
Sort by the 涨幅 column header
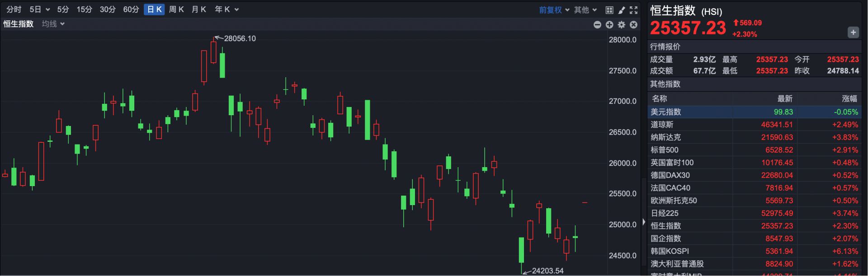(849, 98)
